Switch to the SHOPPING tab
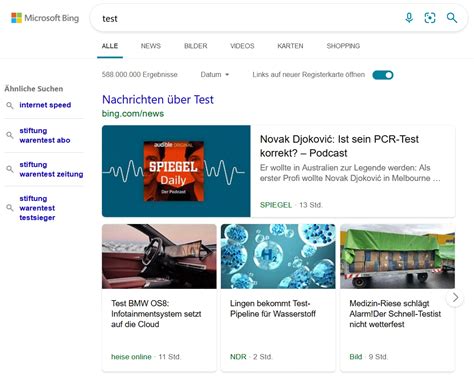474x378 pixels. [343, 46]
